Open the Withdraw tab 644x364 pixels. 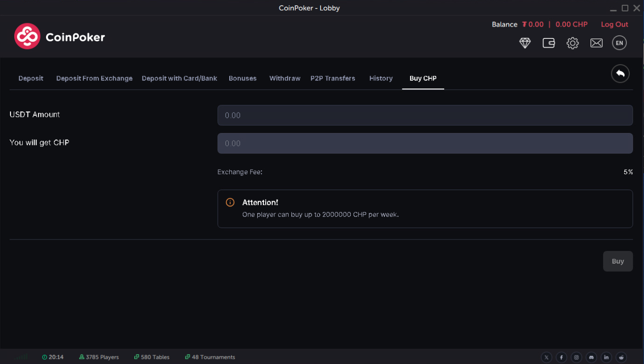[285, 78]
